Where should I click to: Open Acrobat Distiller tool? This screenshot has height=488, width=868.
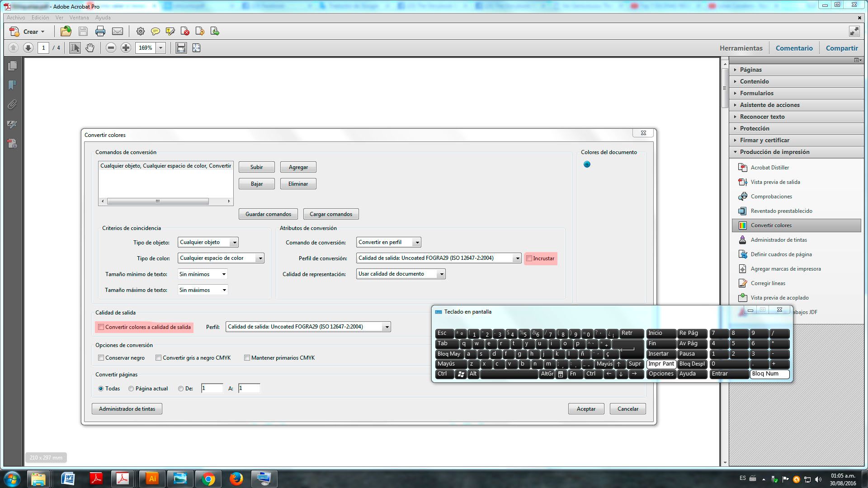click(x=769, y=168)
